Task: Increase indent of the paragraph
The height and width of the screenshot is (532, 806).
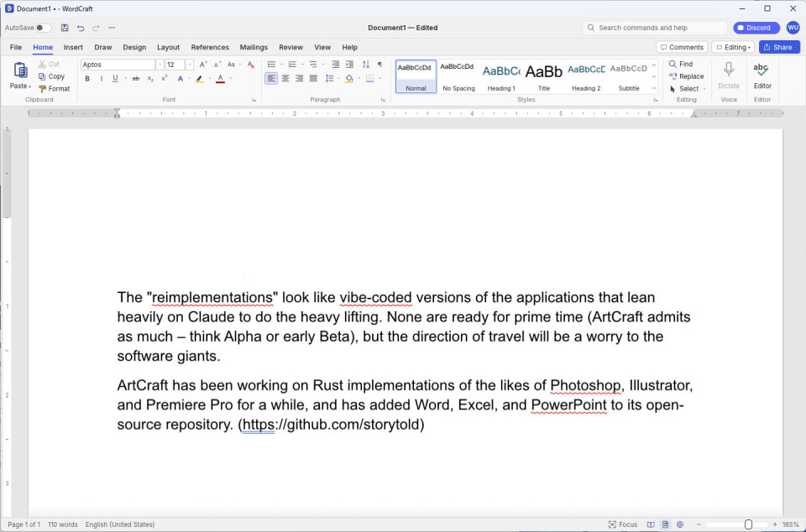Action: tap(349, 65)
